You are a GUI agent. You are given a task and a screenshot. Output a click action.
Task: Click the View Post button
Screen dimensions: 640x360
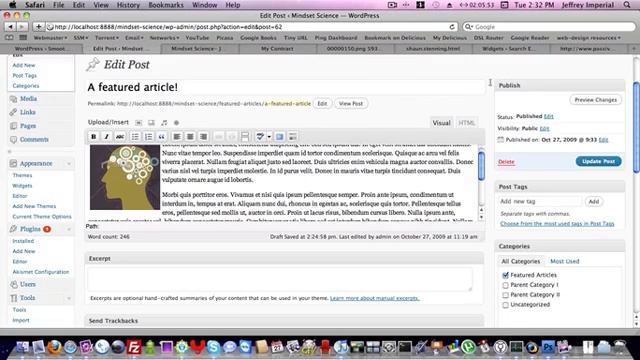coord(351,104)
